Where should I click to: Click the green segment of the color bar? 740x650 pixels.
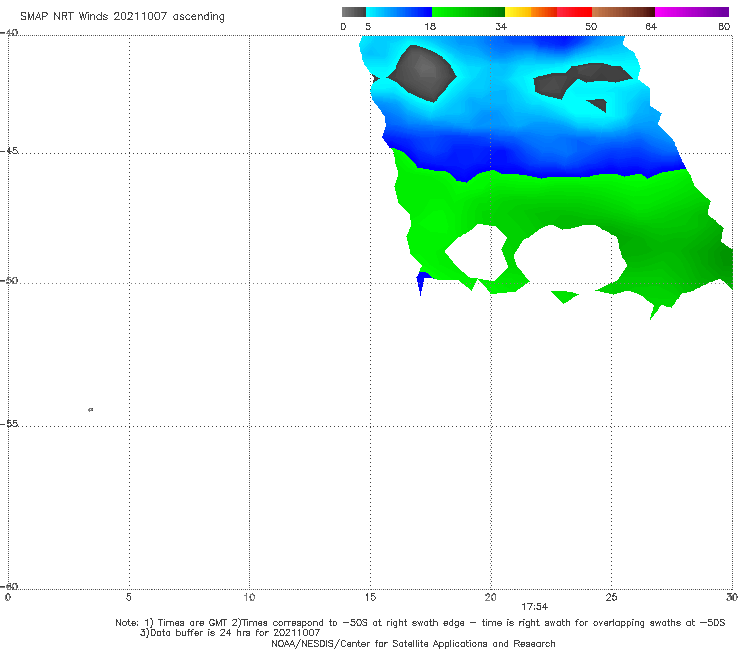(468, 12)
